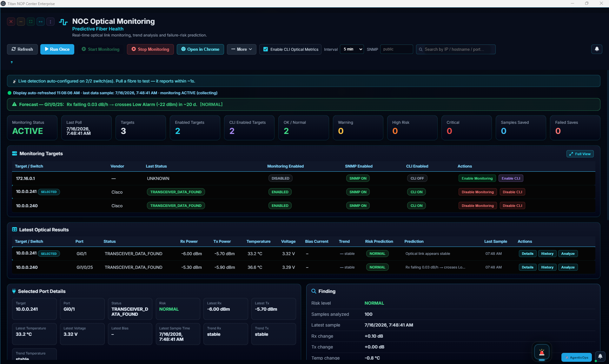Click the forecast warning triangle icon
This screenshot has height=364, width=609.
click(14, 104)
